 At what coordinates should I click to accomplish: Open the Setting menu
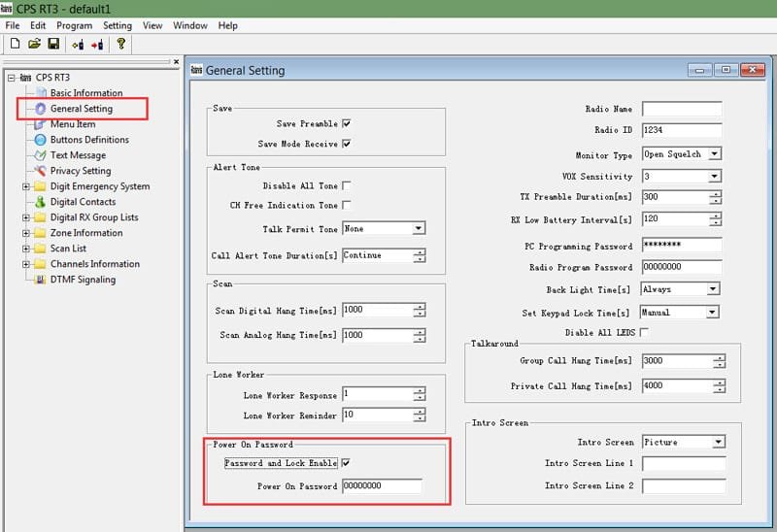tap(118, 26)
